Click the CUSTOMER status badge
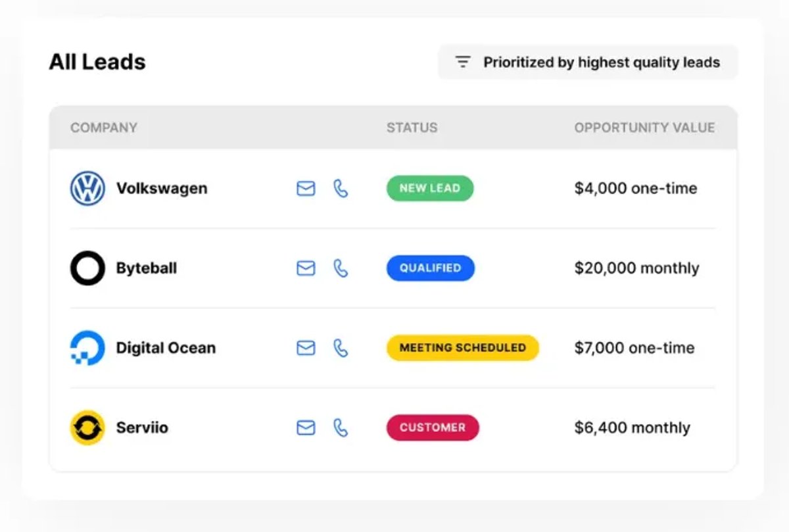The width and height of the screenshot is (789, 532). (x=433, y=427)
